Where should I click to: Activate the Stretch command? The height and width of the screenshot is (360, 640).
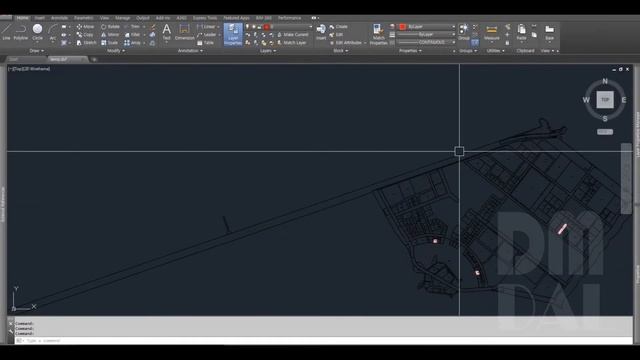tap(86, 42)
